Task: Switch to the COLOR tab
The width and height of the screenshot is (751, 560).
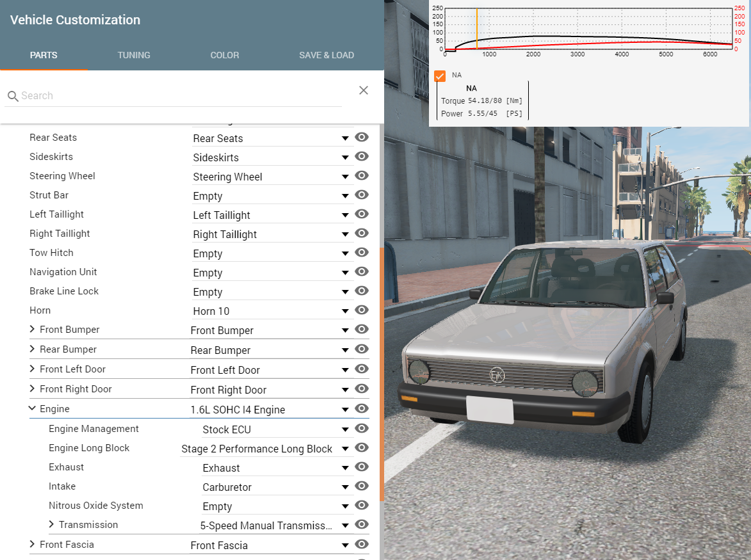Action: click(225, 55)
